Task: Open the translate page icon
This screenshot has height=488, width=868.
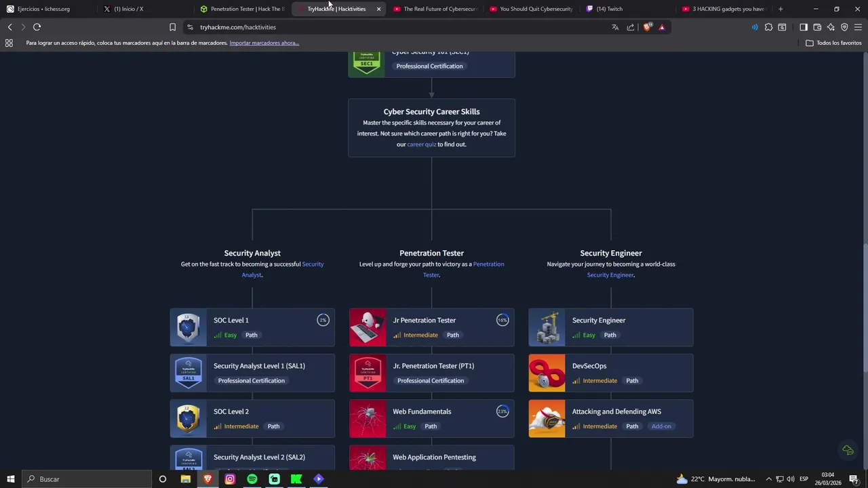Action: click(x=615, y=27)
